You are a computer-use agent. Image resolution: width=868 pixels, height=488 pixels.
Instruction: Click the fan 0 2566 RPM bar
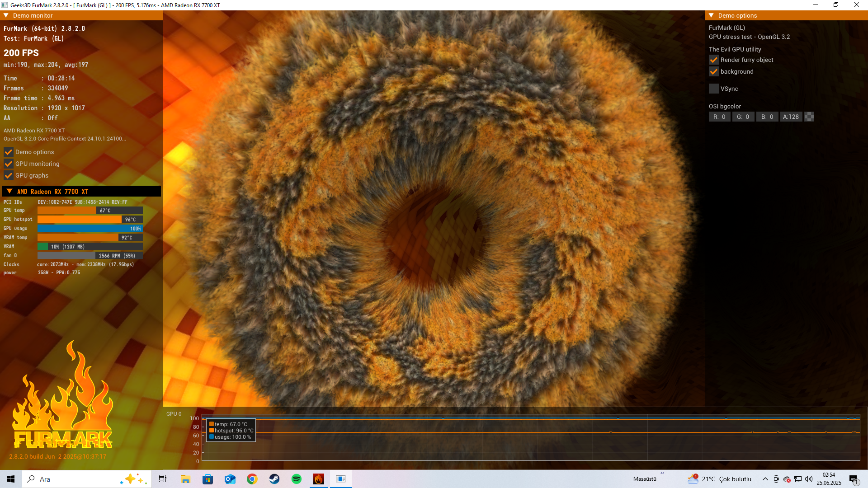click(x=90, y=256)
